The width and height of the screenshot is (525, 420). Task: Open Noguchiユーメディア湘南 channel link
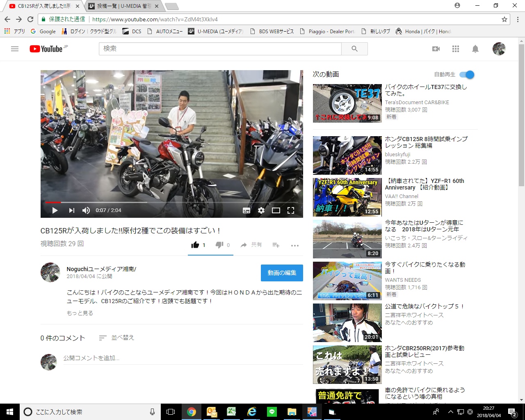coord(101,269)
